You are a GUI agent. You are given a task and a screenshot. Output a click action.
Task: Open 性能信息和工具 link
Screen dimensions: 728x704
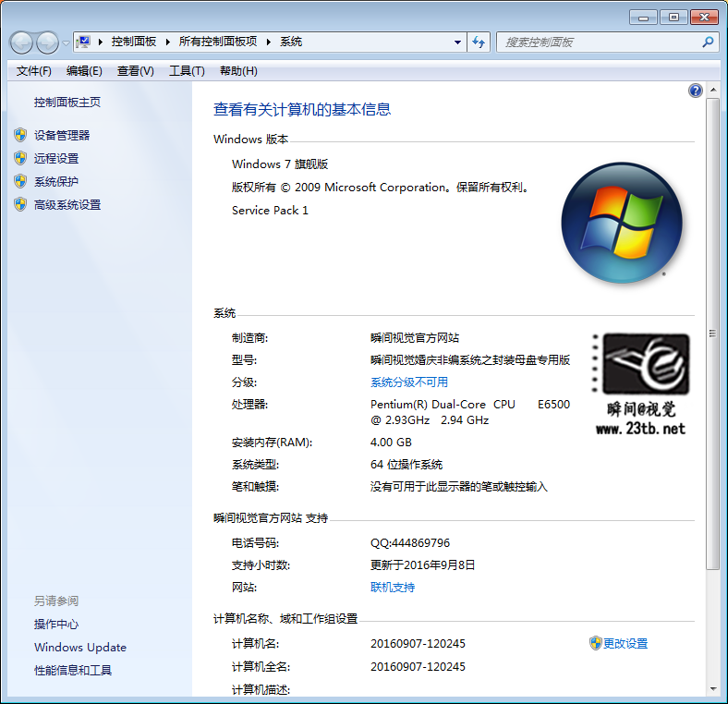(x=73, y=671)
